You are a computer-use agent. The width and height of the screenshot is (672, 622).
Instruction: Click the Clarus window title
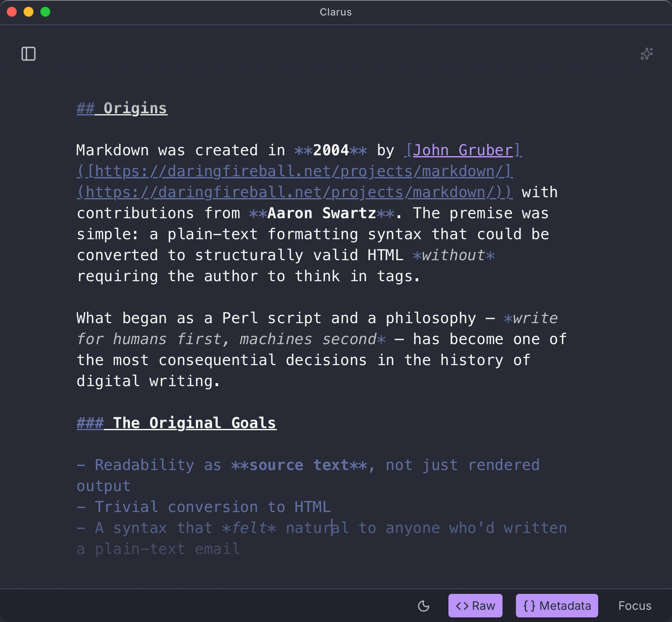(x=336, y=12)
